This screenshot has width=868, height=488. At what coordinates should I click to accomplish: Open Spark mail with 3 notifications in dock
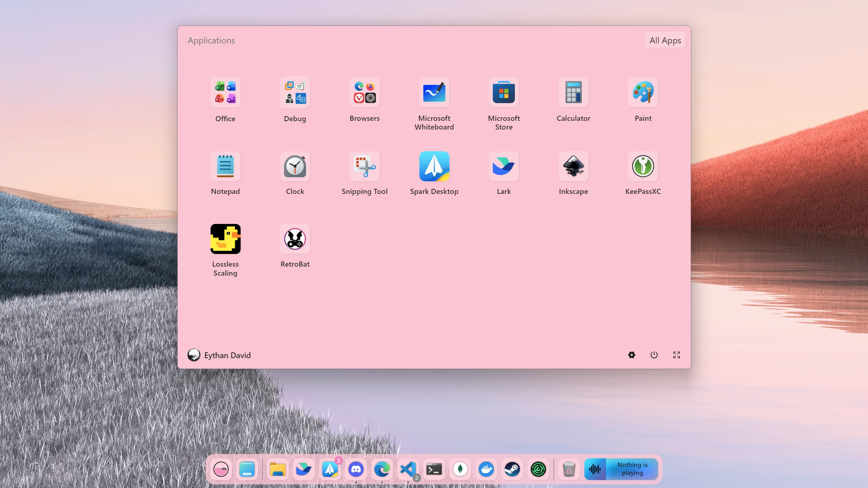330,469
